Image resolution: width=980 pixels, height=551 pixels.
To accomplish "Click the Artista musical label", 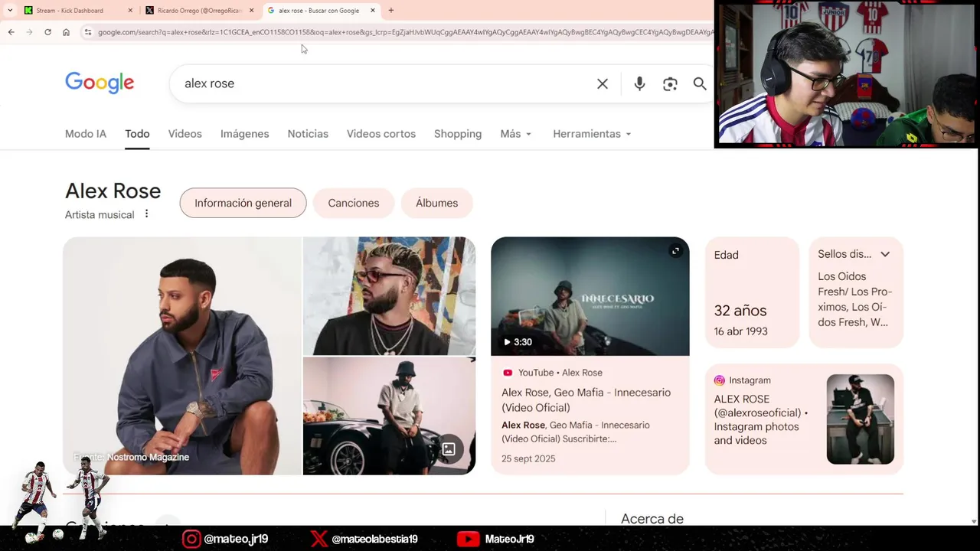I will pos(100,215).
